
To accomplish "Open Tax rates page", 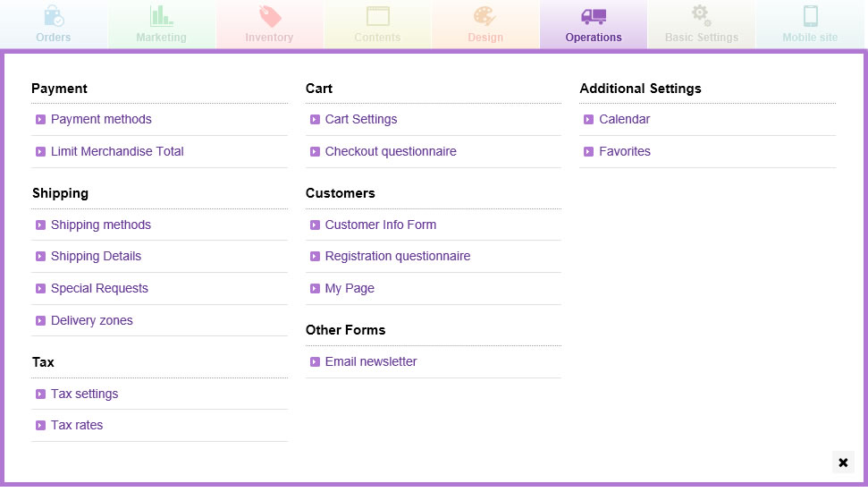I will (77, 425).
